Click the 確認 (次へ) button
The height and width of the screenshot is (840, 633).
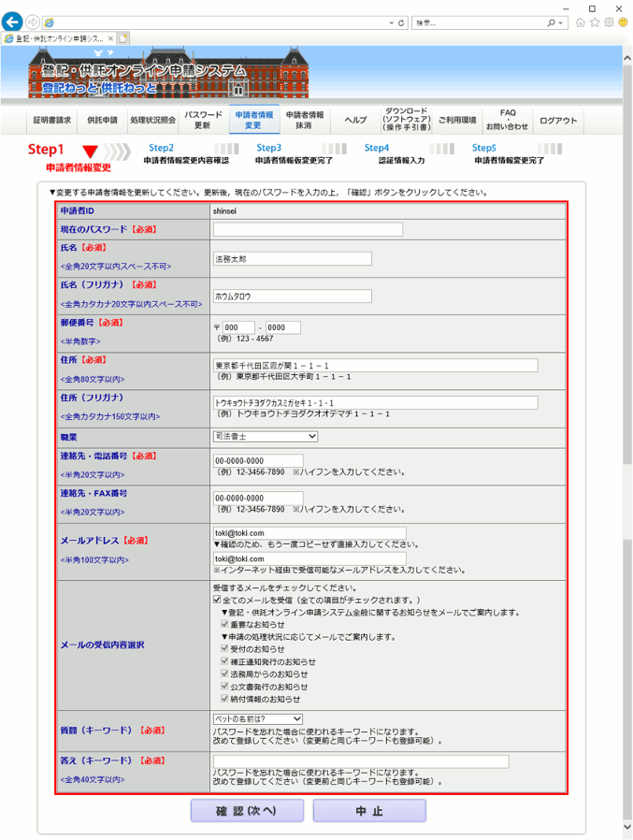pyautogui.click(x=247, y=811)
